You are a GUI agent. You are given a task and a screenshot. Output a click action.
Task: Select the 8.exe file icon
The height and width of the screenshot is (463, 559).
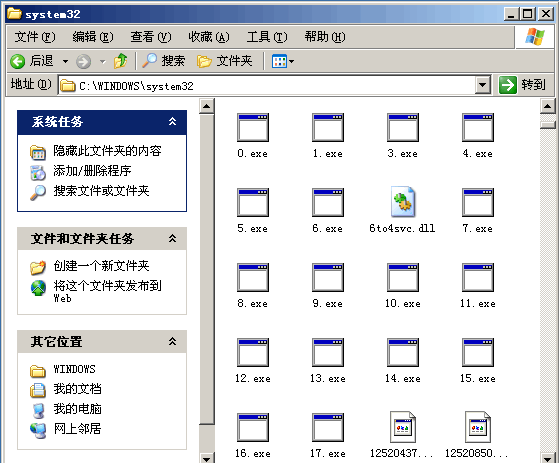(253, 278)
